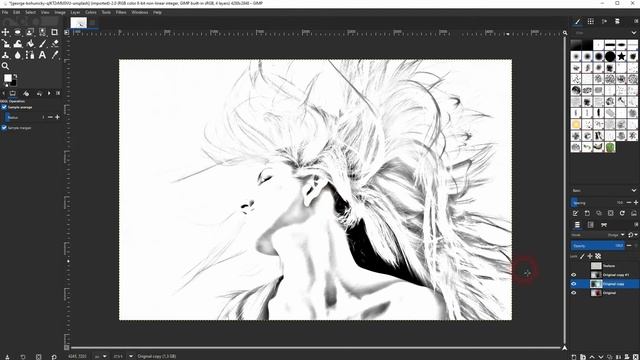Screen dimensions: 640x360
Task: Open foreground color white swatch
Action: click(8, 78)
